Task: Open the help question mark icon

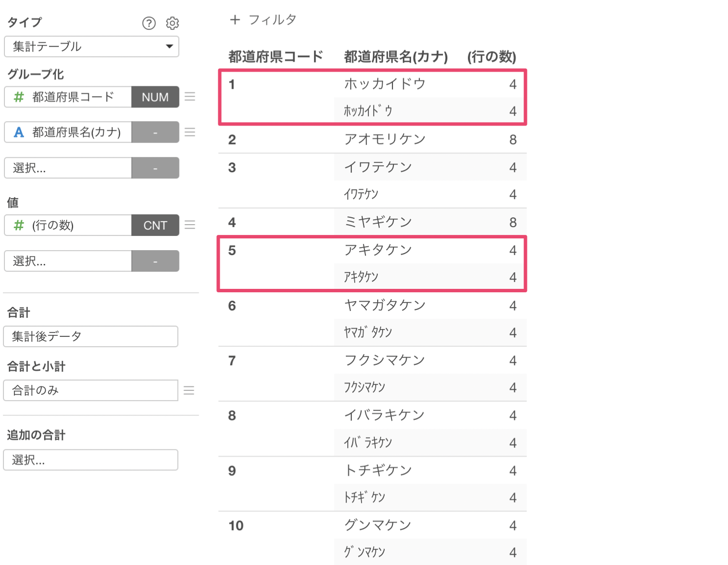Action: coord(149,23)
